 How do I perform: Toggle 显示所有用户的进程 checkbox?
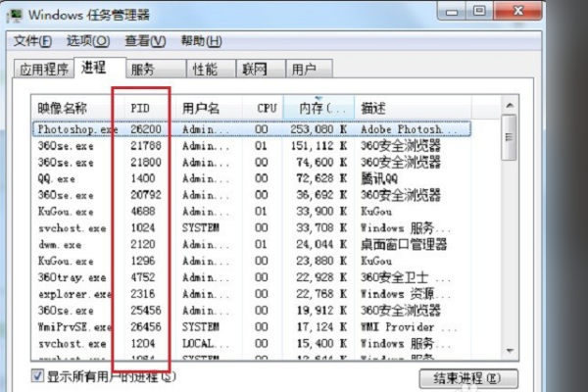click(37, 376)
